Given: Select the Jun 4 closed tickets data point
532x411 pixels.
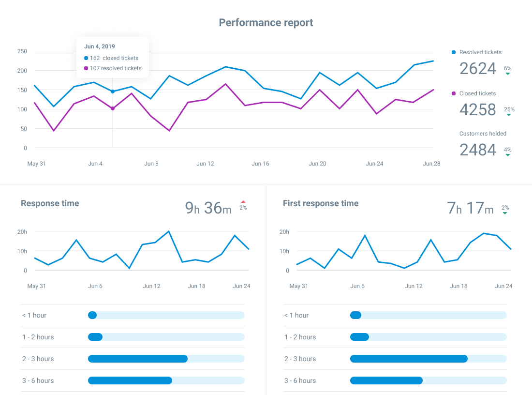Looking at the screenshot, I should pyautogui.click(x=113, y=91).
